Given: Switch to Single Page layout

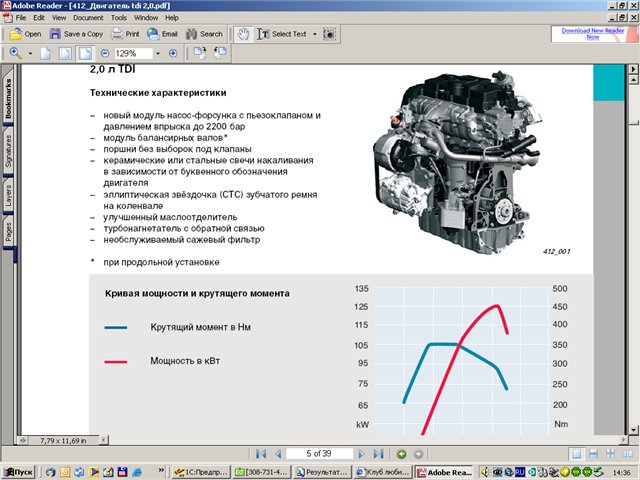Looking at the screenshot, I should coord(577,454).
